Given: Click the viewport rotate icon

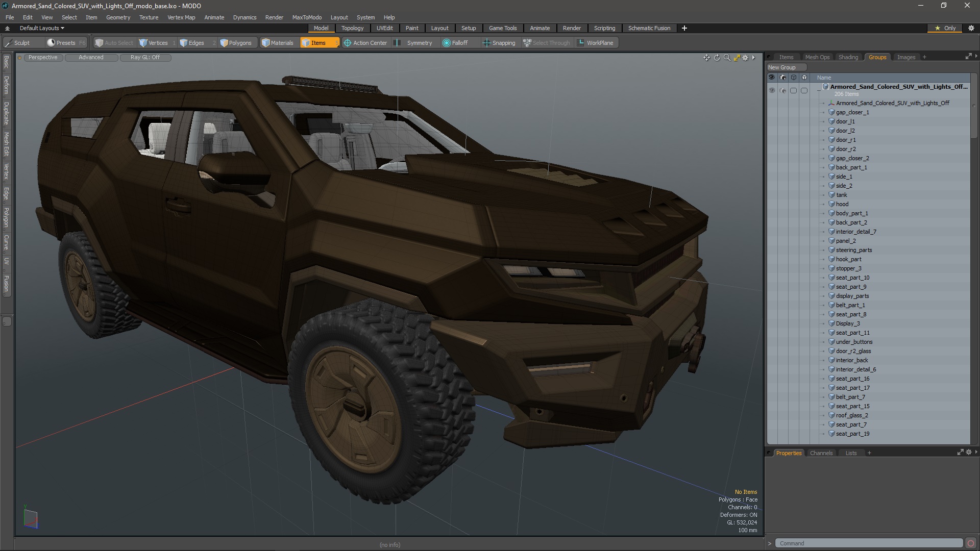Looking at the screenshot, I should coord(717,58).
